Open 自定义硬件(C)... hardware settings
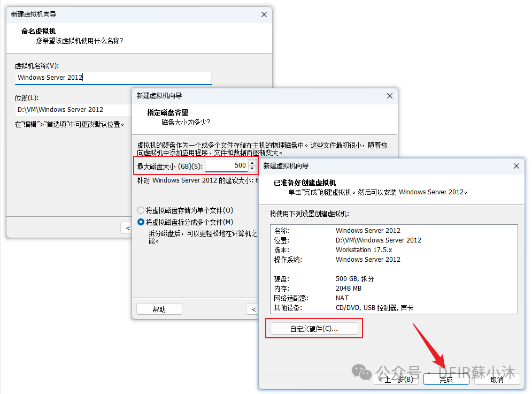532x394 pixels. click(314, 329)
